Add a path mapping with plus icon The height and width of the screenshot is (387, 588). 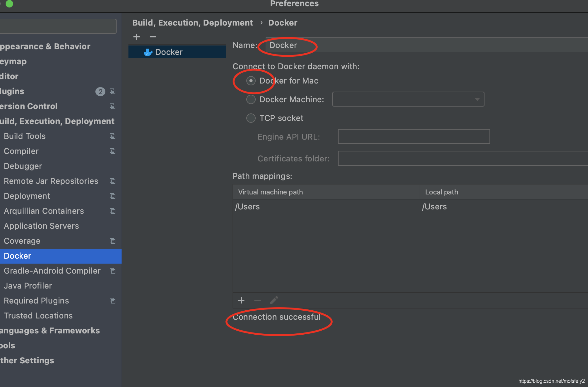pyautogui.click(x=241, y=300)
